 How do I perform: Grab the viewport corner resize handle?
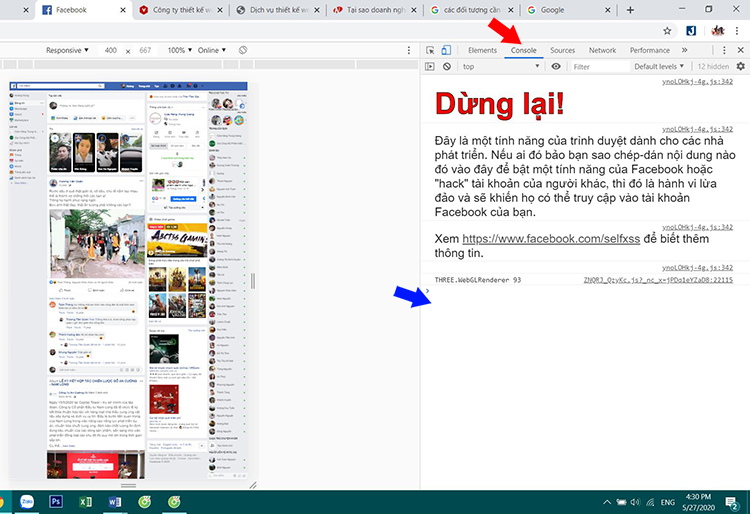coord(253,485)
